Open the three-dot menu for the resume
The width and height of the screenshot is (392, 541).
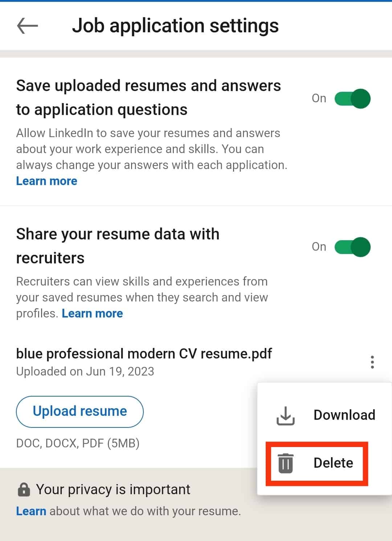372,362
